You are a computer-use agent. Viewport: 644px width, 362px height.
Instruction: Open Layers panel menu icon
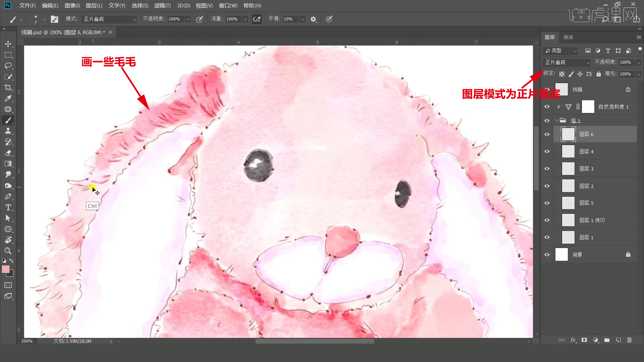click(639, 37)
